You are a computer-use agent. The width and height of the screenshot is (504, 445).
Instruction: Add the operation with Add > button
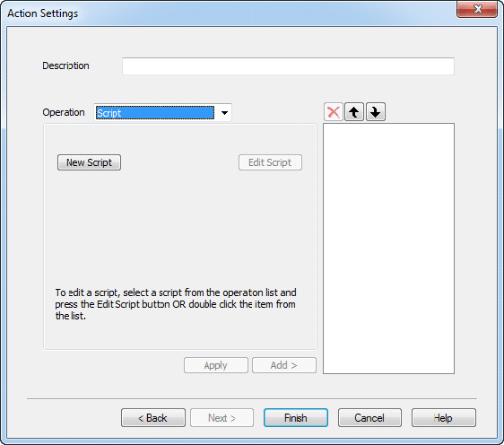tap(284, 365)
